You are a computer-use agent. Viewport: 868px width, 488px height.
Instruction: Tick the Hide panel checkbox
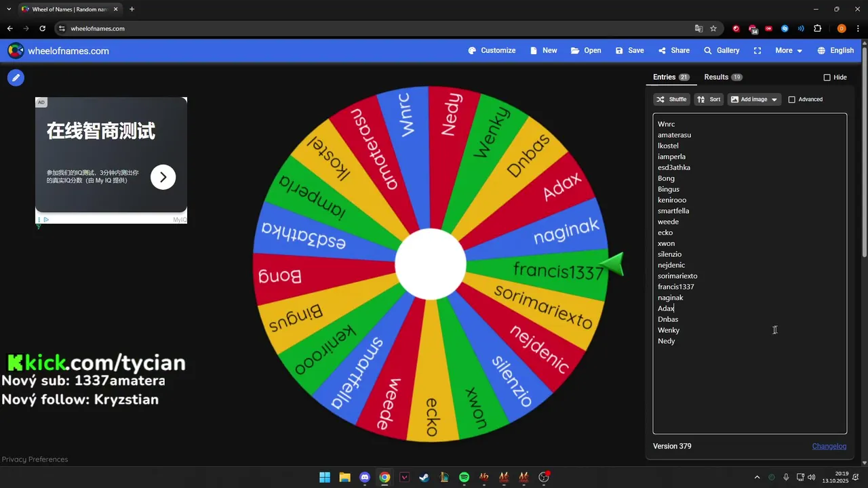coord(827,77)
